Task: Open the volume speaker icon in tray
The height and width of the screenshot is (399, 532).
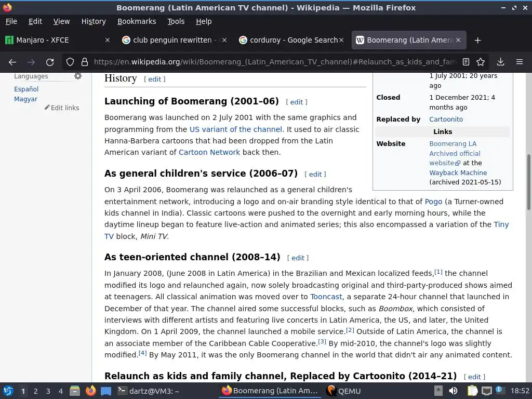Action: (x=453, y=391)
